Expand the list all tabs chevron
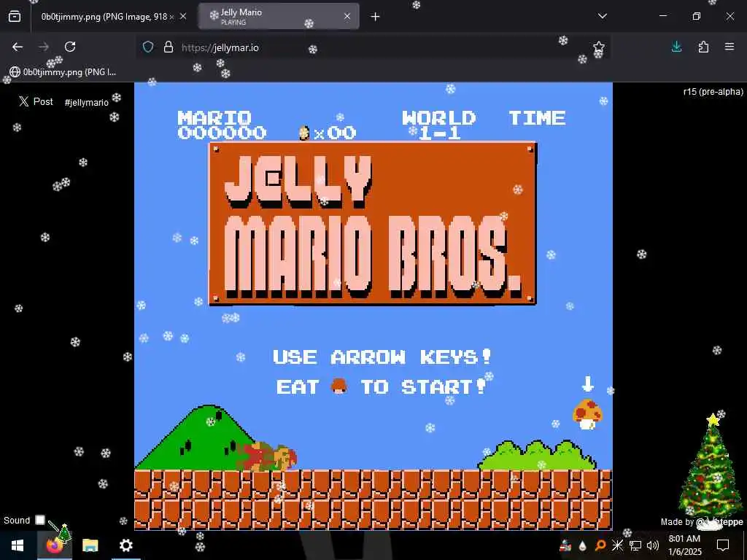This screenshot has width=747, height=560. pos(602,16)
